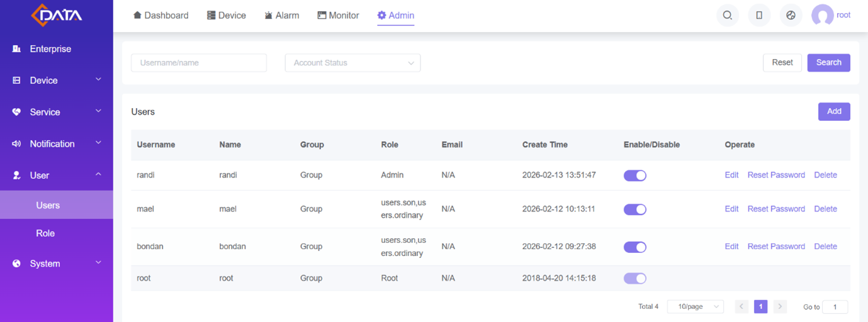The image size is (868, 322).
Task: Click the mobile device icon in header
Action: click(x=759, y=16)
